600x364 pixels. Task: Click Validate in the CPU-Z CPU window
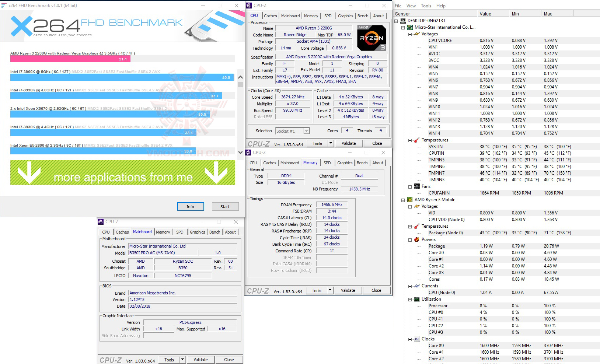click(349, 143)
